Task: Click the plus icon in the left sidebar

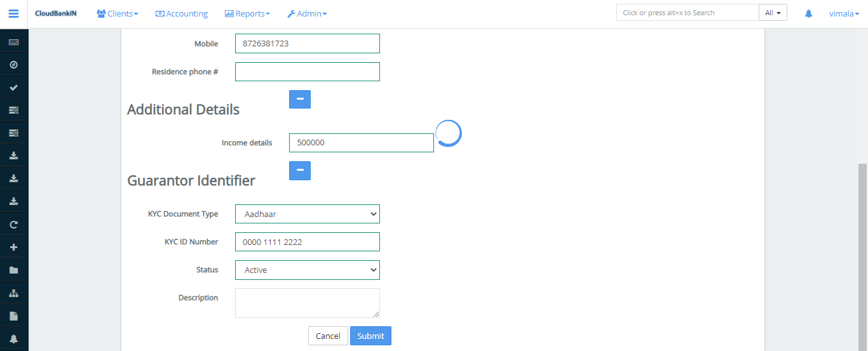Action: [13, 248]
